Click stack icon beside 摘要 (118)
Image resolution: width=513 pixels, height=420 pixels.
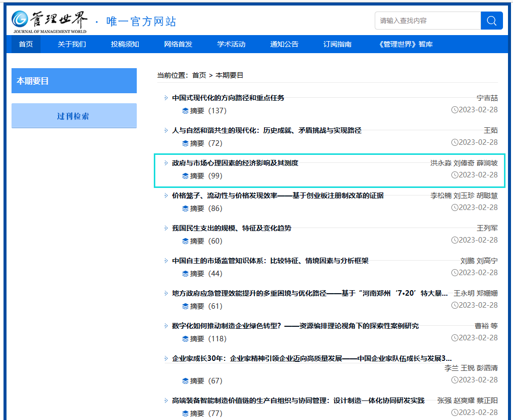(x=185, y=339)
